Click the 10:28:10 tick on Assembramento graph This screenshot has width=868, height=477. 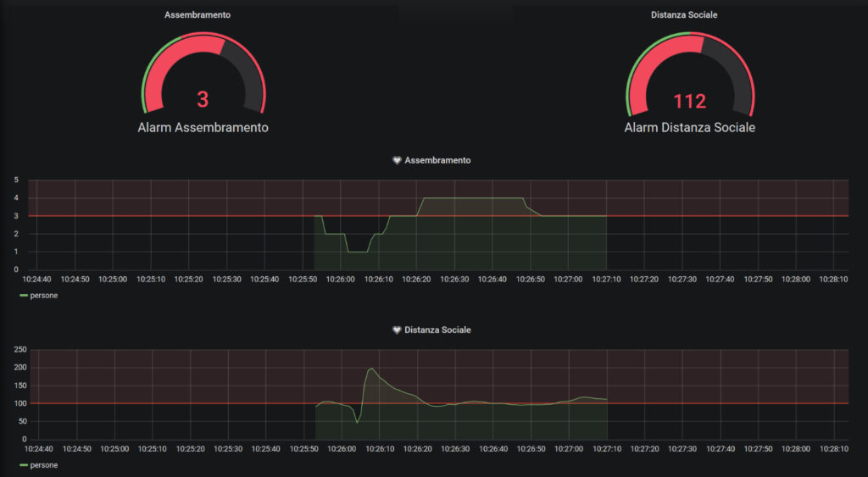834,280
